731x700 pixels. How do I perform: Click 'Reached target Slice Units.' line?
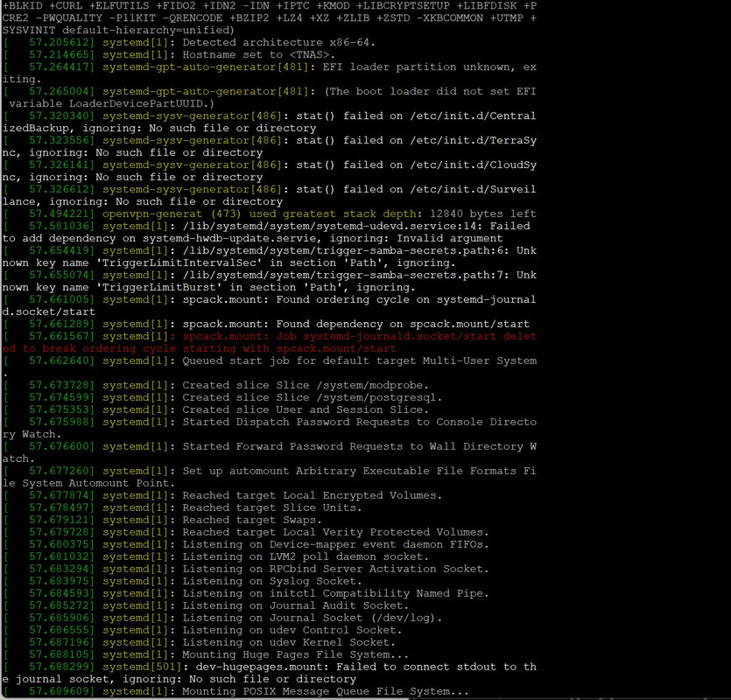[x=272, y=507]
